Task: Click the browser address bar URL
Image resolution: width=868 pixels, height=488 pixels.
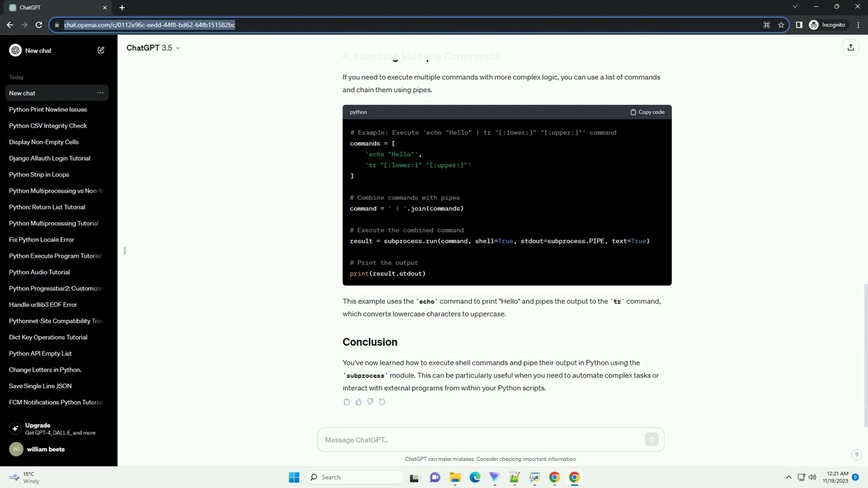Action: (x=149, y=25)
